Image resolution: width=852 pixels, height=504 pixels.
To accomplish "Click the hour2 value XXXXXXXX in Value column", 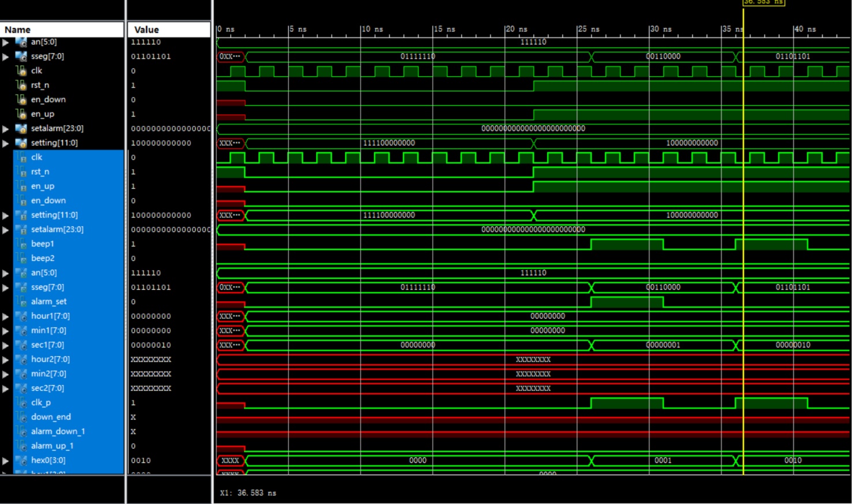I will point(151,360).
